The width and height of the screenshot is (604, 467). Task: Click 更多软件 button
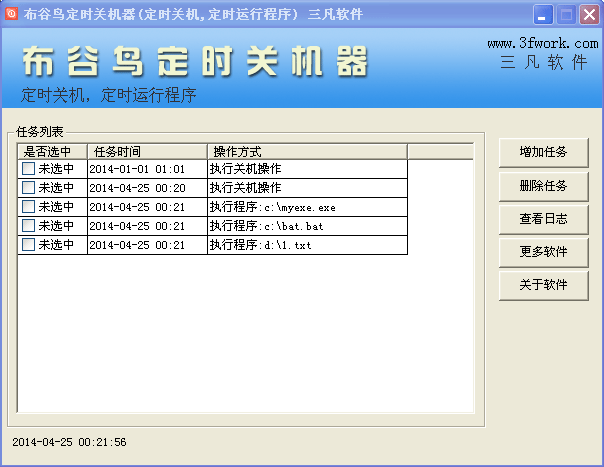[x=543, y=251]
